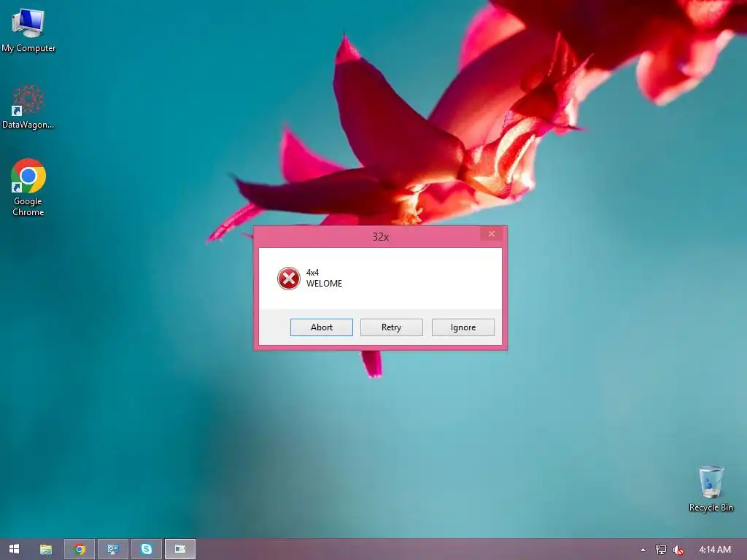The height and width of the screenshot is (560, 747).
Task: Select the Recycle Bin desktop icon
Action: tap(711, 489)
